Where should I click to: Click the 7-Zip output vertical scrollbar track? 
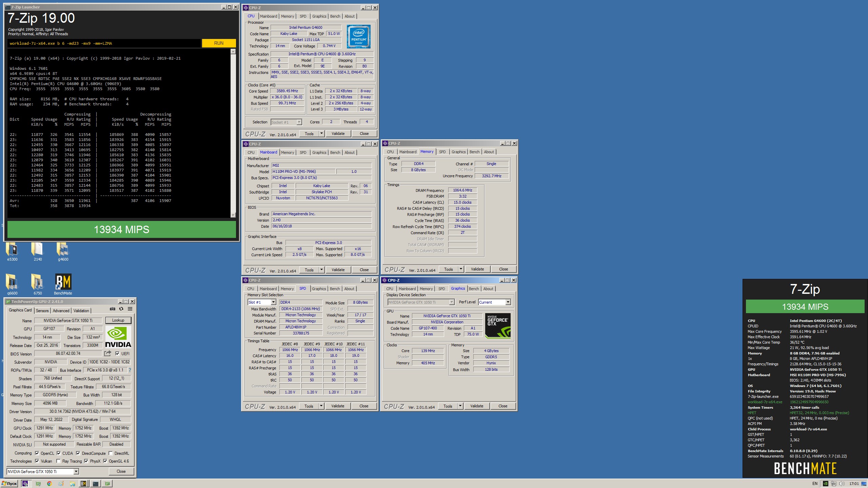233,133
